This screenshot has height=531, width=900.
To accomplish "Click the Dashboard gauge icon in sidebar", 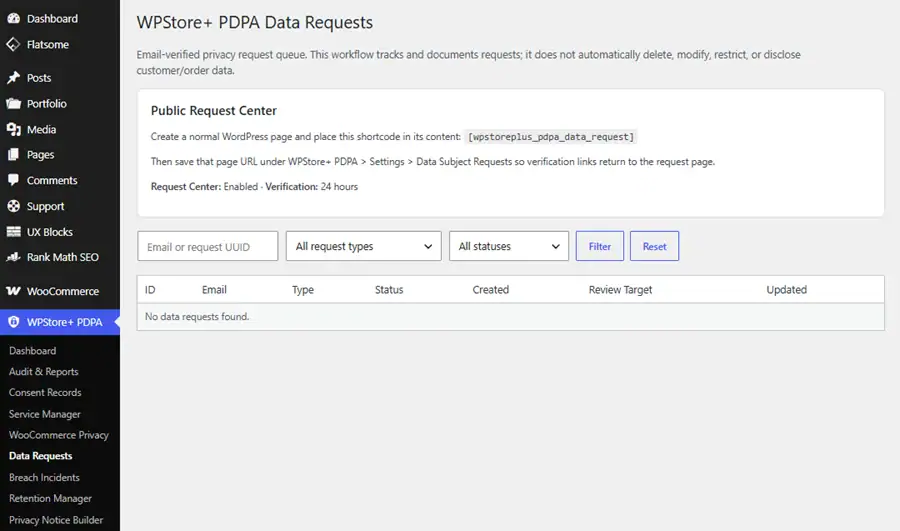I will pyautogui.click(x=13, y=18).
